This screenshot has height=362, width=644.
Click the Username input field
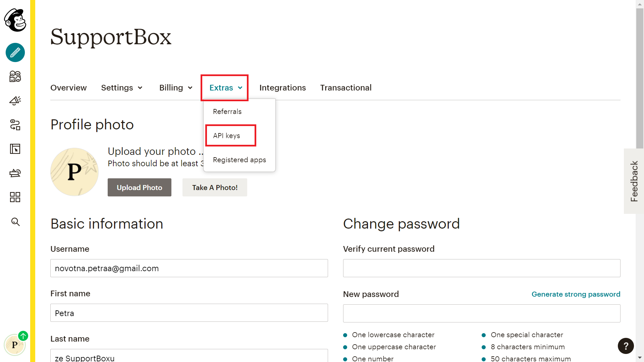coord(189,268)
